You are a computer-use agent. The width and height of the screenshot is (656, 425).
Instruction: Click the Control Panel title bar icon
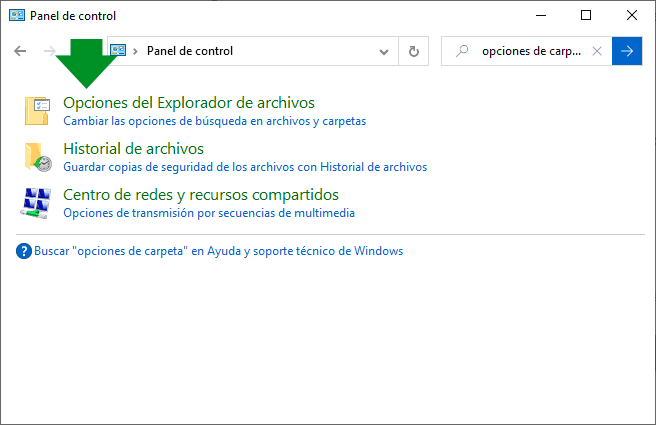tap(16, 16)
